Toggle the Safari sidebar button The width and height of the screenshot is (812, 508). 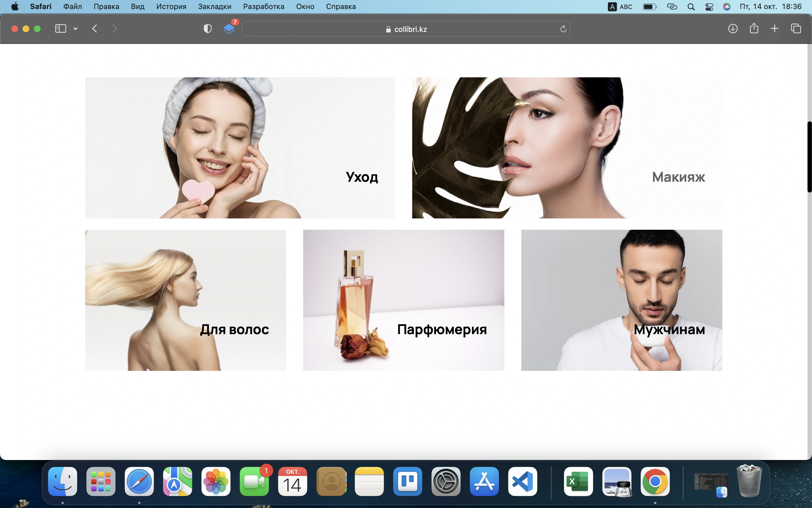coord(60,29)
